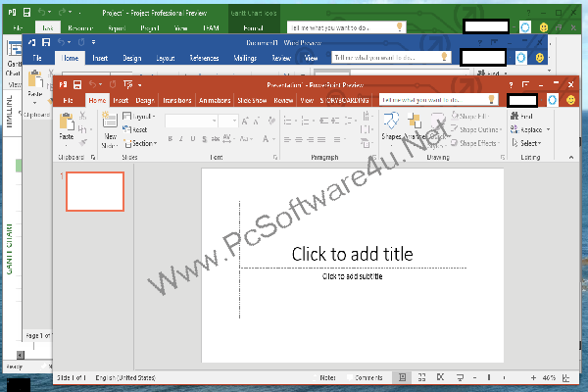Open the PowerPoint File tab
Screen dimensions: 588x392
pos(69,100)
